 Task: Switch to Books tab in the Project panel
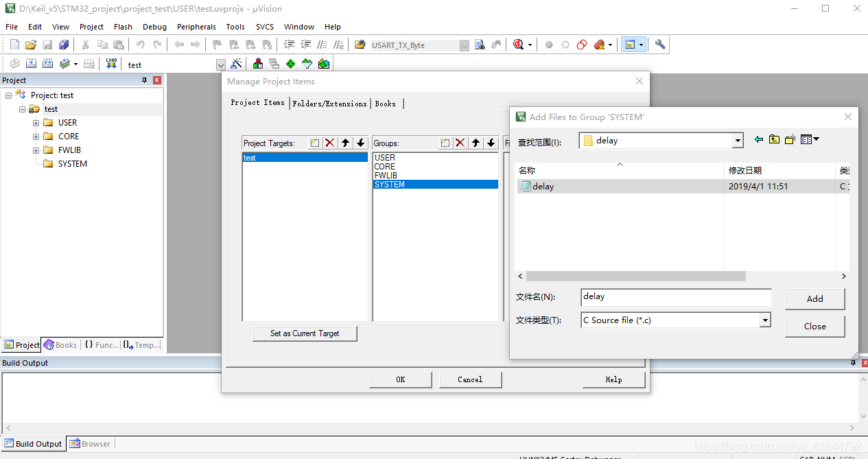pyautogui.click(x=60, y=345)
